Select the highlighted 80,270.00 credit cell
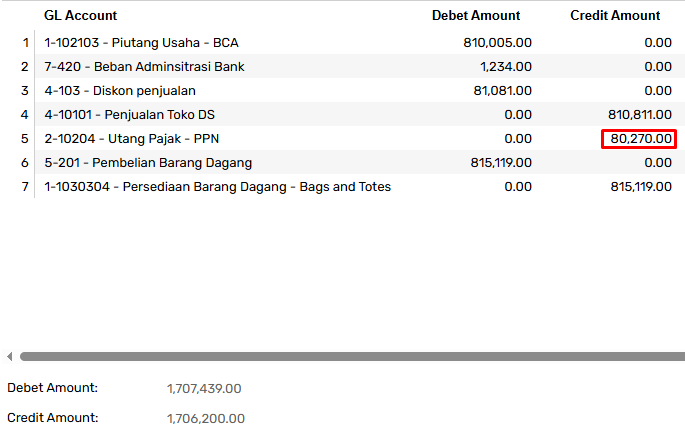685x432 pixels. click(x=639, y=139)
